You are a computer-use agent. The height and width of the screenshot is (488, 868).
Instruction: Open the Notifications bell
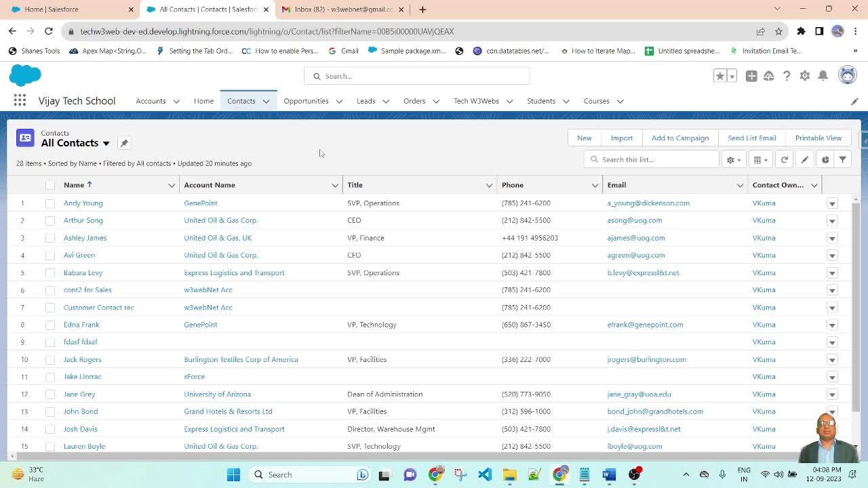pyautogui.click(x=823, y=76)
